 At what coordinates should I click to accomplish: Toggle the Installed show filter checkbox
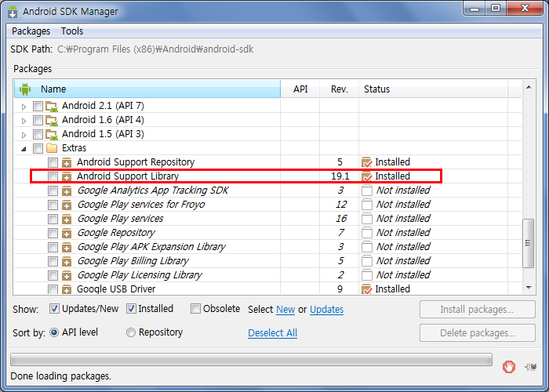click(x=131, y=309)
